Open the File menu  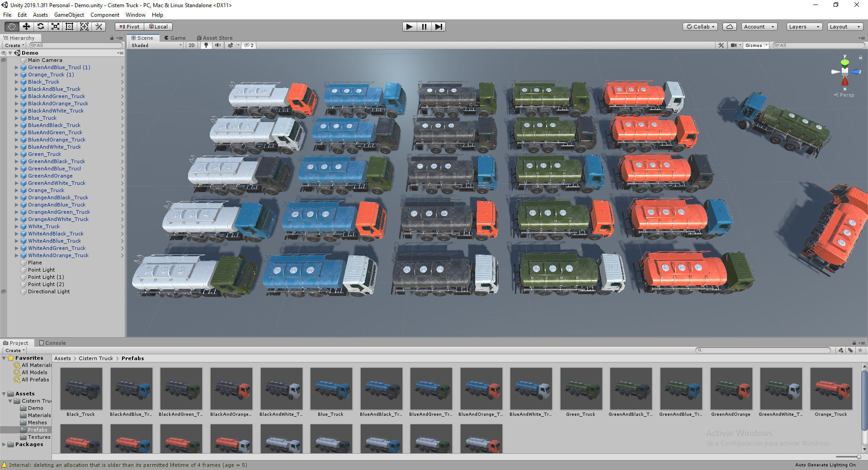click(x=7, y=15)
